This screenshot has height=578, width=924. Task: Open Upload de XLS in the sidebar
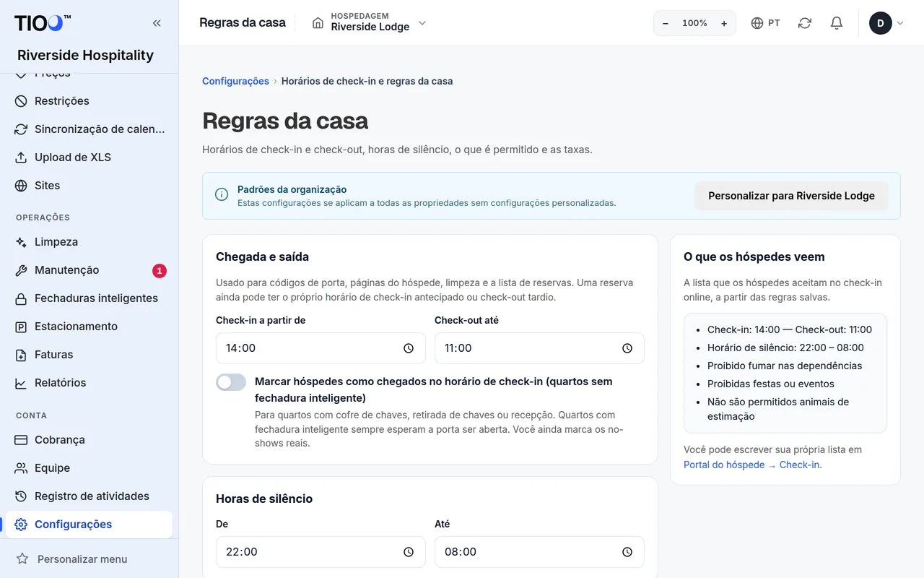pos(90,158)
